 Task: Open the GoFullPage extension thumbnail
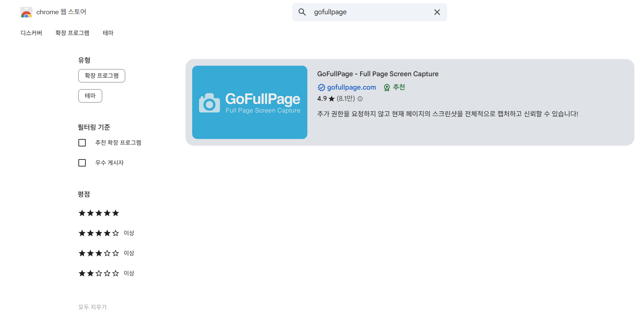pos(250,102)
